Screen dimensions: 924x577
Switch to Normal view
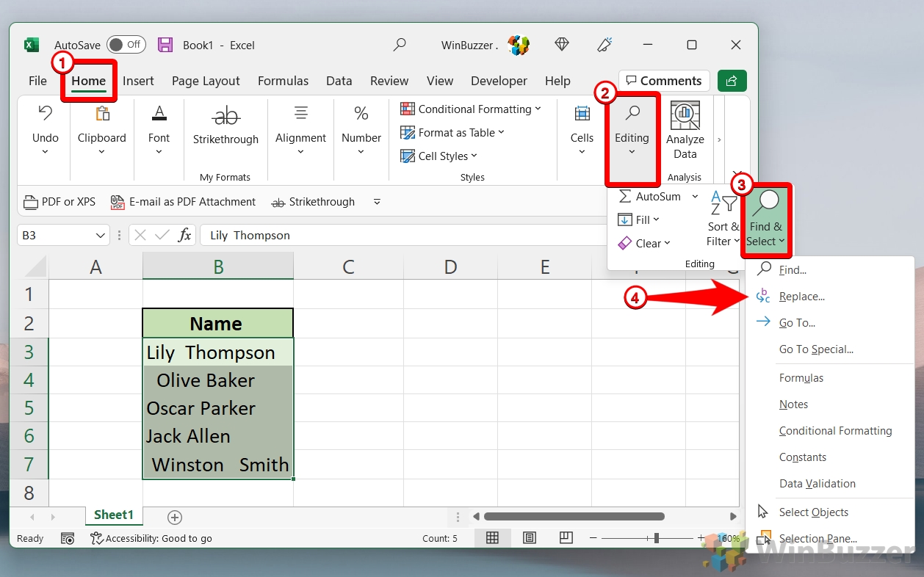click(492, 538)
